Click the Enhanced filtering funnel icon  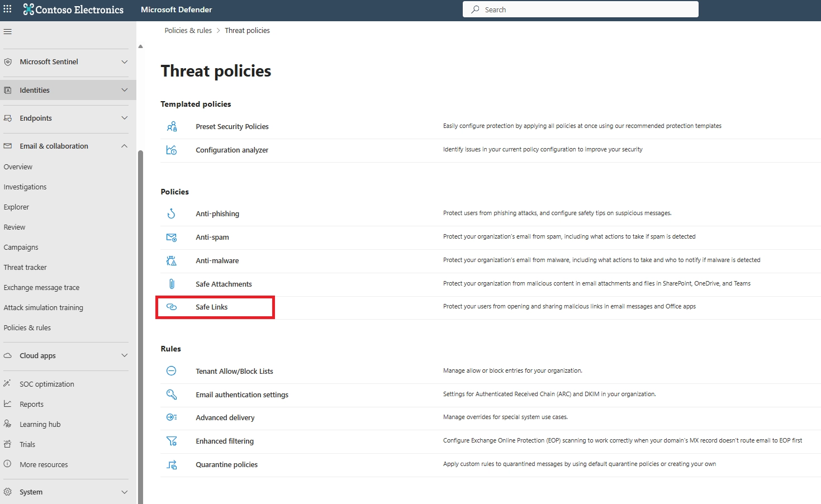pyautogui.click(x=172, y=441)
